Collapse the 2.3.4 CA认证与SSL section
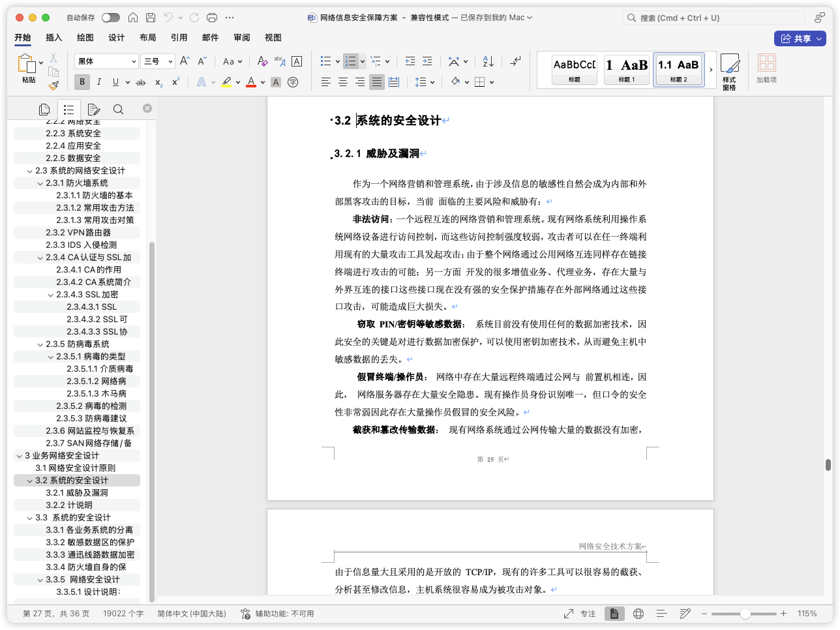 pyautogui.click(x=40, y=258)
